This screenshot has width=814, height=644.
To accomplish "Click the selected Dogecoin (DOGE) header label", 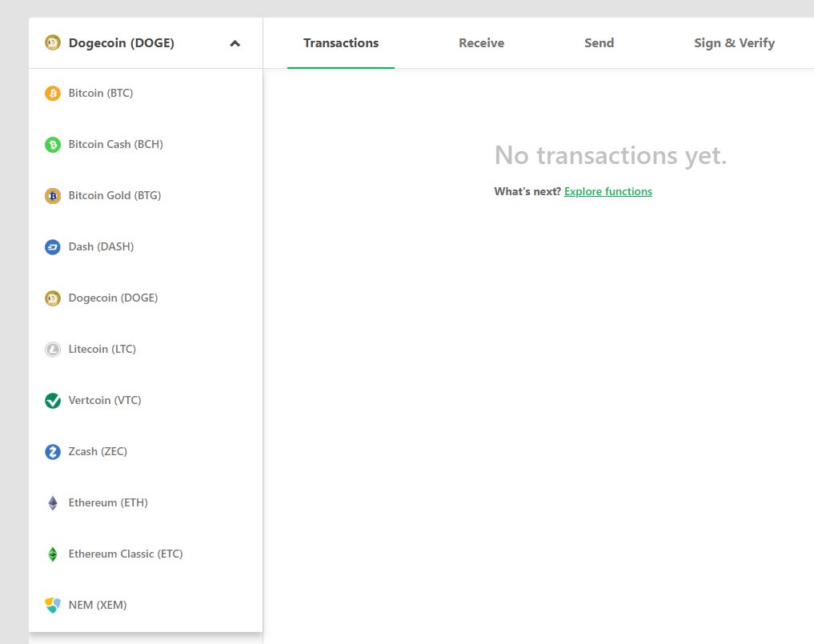I will coord(122,43).
